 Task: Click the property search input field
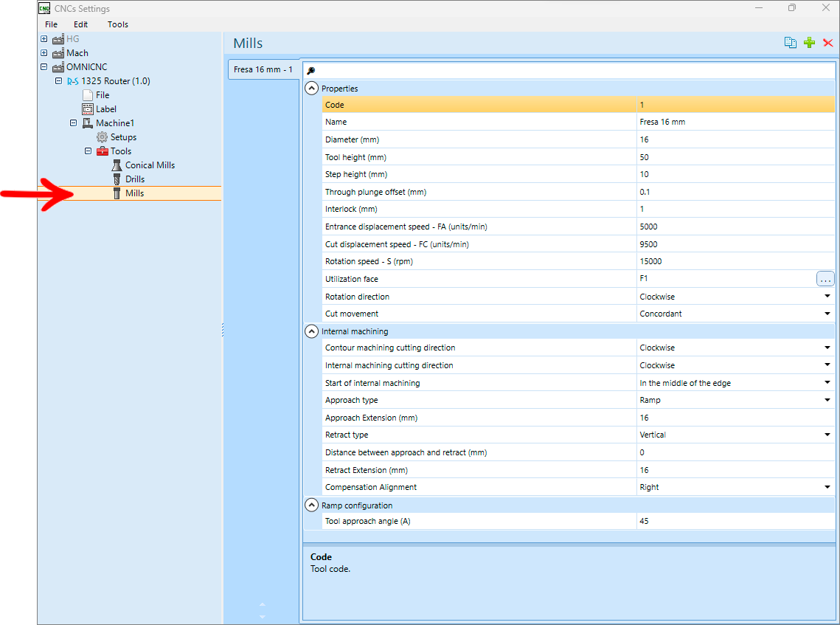click(x=569, y=70)
